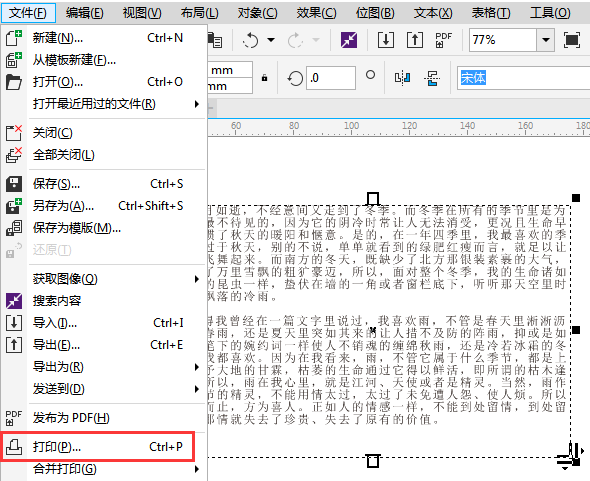
Task: Click the 宋体 font name box
Action: click(x=524, y=78)
